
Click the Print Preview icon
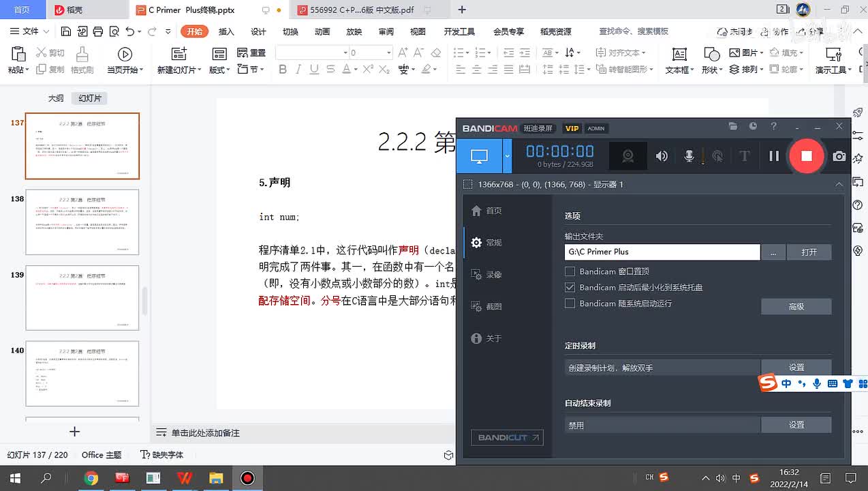point(114,31)
